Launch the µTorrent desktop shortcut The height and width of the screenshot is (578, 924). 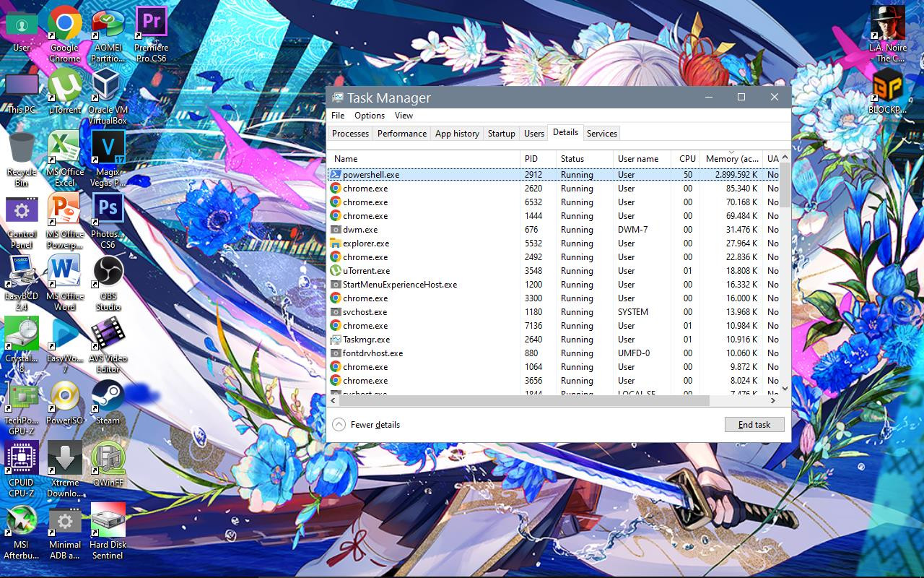point(65,91)
